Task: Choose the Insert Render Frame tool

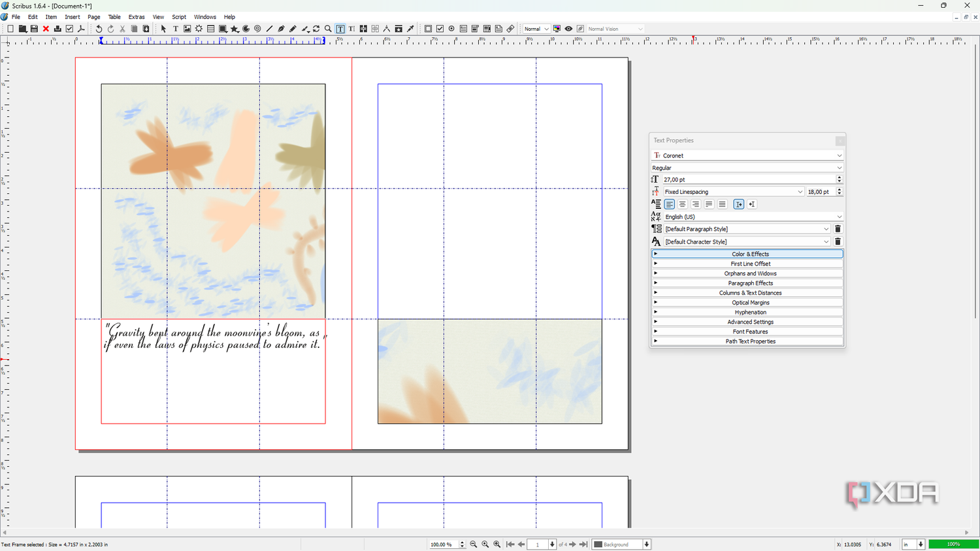Action: [199, 29]
